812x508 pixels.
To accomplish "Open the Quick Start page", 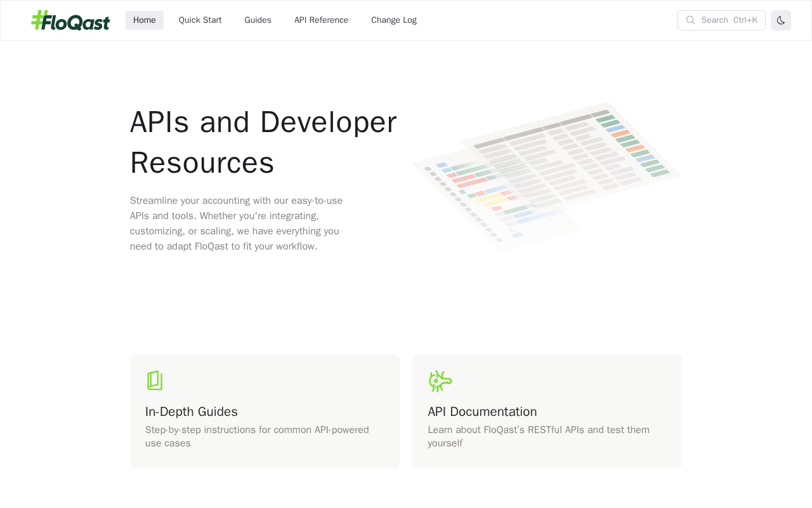I will click(200, 20).
